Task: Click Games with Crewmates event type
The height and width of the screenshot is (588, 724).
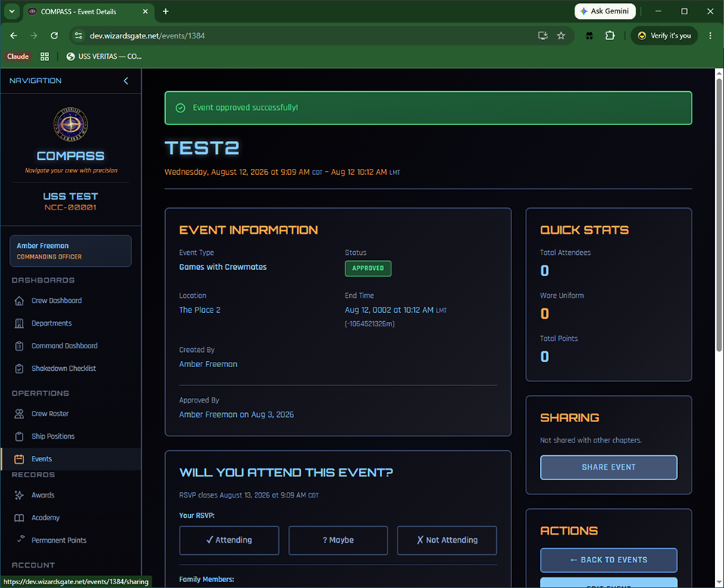Action: coord(223,267)
